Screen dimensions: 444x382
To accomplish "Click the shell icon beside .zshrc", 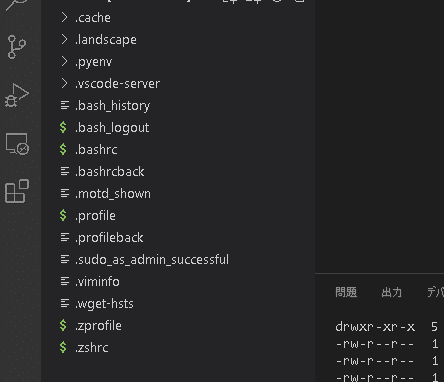I will pyautogui.click(x=63, y=347).
